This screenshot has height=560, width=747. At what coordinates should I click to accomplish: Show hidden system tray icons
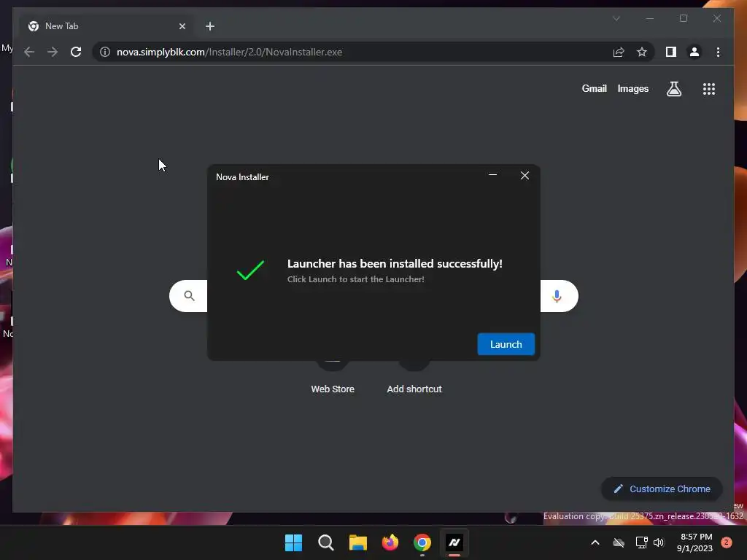click(595, 542)
